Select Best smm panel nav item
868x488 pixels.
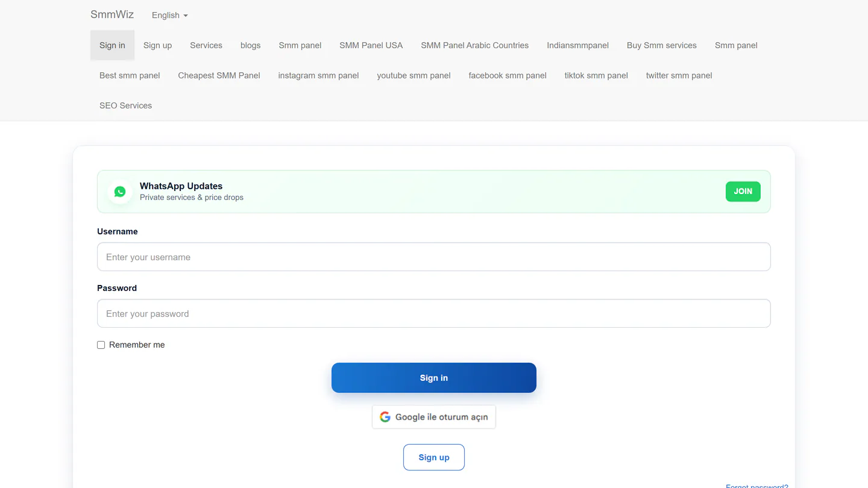coord(130,75)
